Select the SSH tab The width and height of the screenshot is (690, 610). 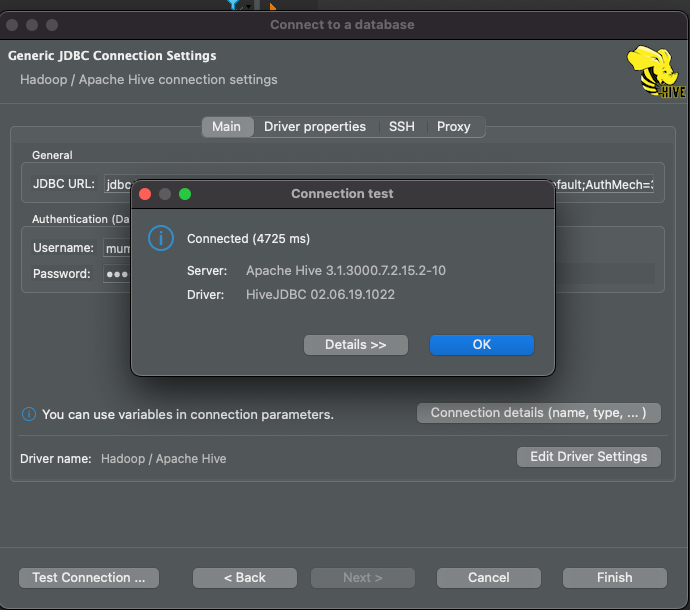pos(401,127)
